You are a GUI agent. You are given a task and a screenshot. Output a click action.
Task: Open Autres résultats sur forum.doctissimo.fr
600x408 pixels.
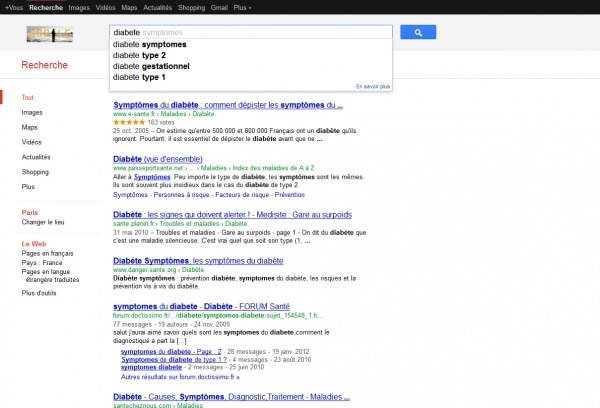(x=180, y=377)
